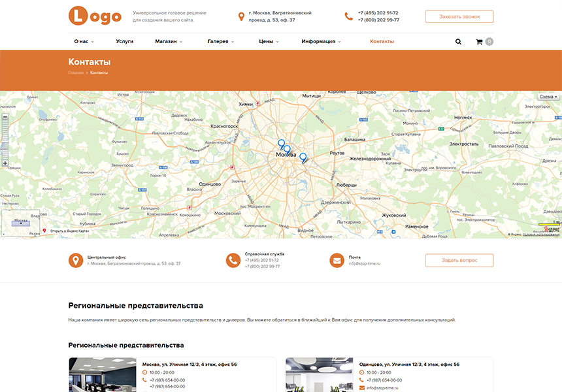Viewport: 562px width, 392px height.
Task: Zoom out the map with minus button
Action: [x=5, y=117]
